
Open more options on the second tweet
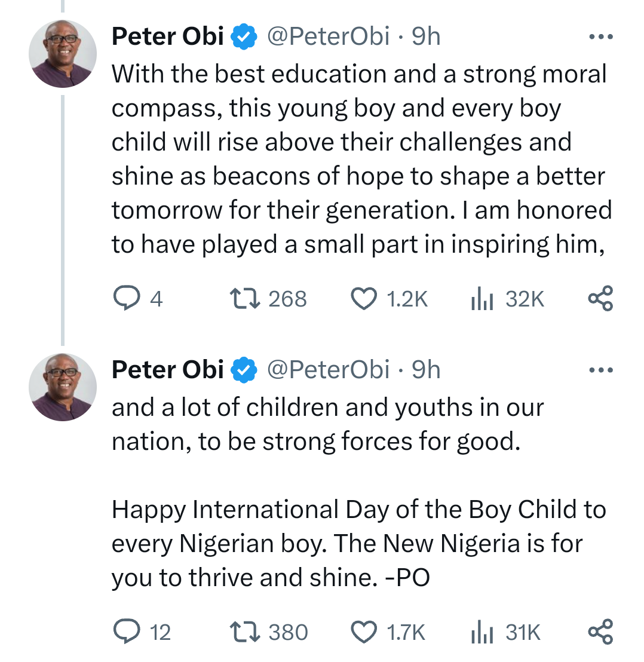click(600, 370)
